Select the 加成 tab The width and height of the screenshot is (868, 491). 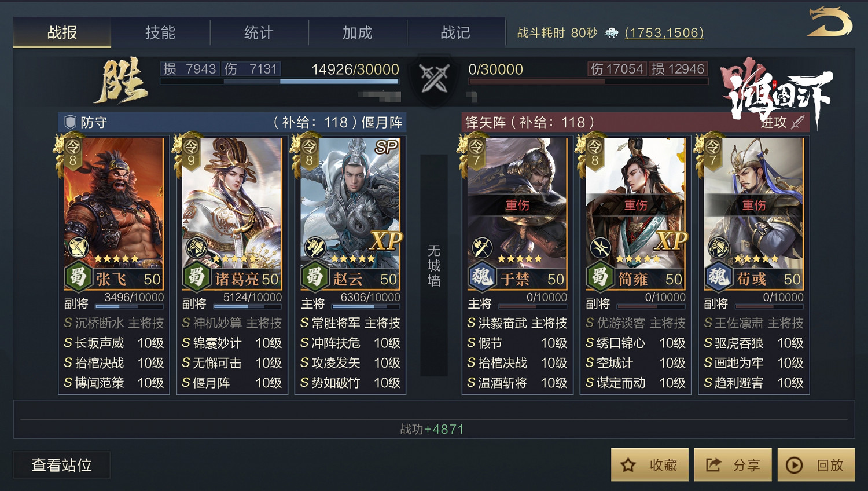coord(358,32)
